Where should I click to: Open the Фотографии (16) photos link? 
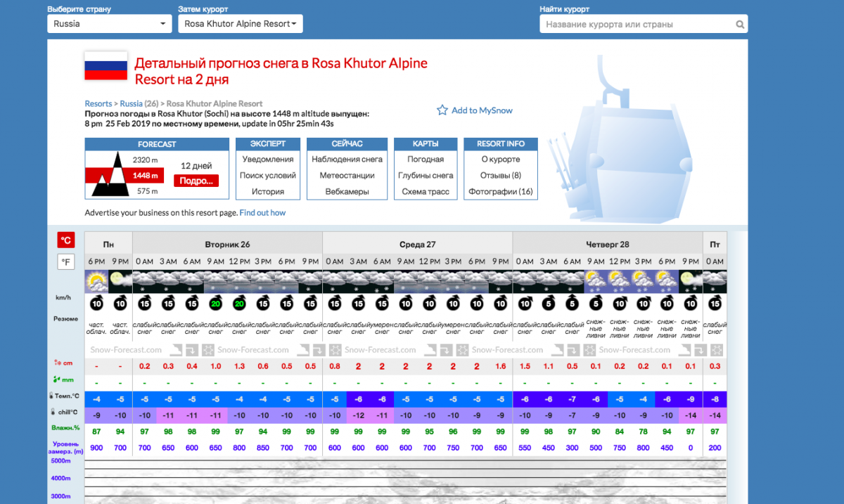pyautogui.click(x=501, y=192)
